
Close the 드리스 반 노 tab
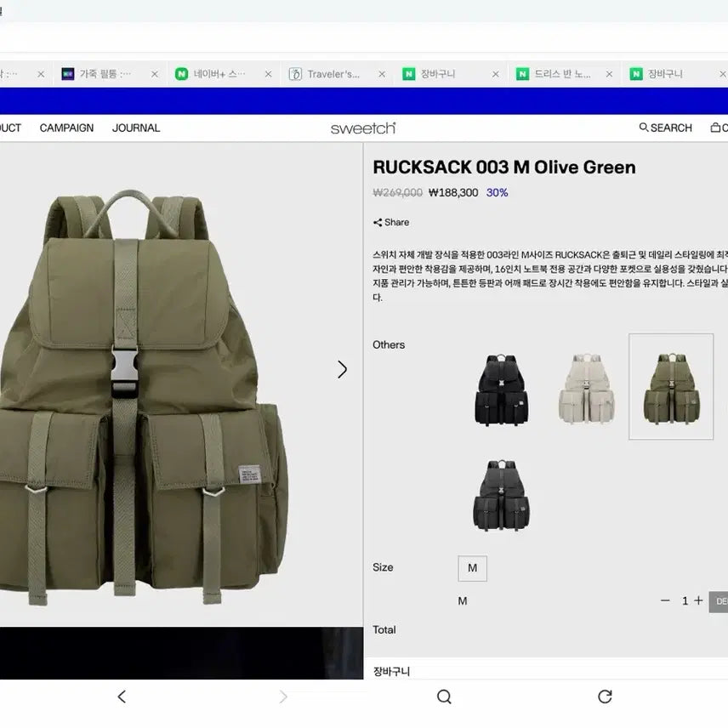tap(609, 74)
